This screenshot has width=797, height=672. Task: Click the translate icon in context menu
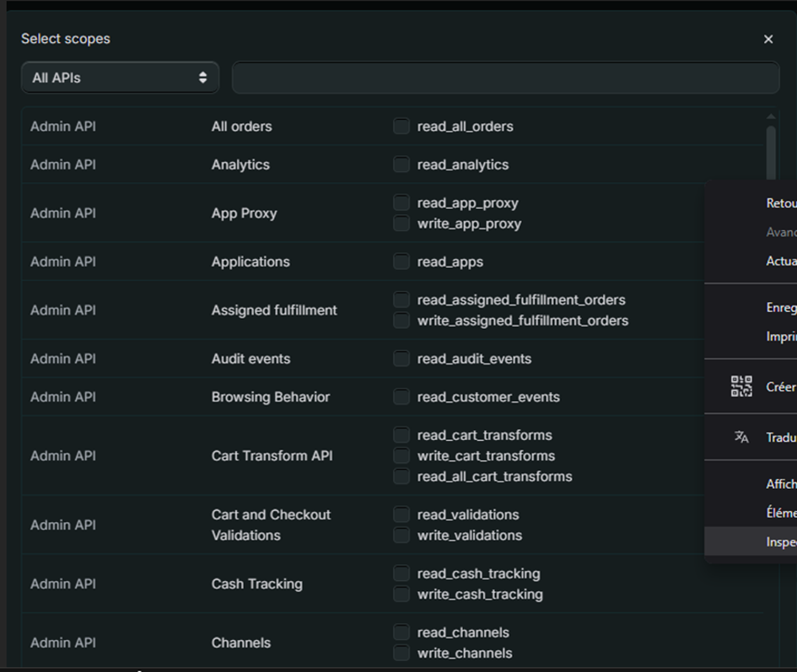click(741, 437)
